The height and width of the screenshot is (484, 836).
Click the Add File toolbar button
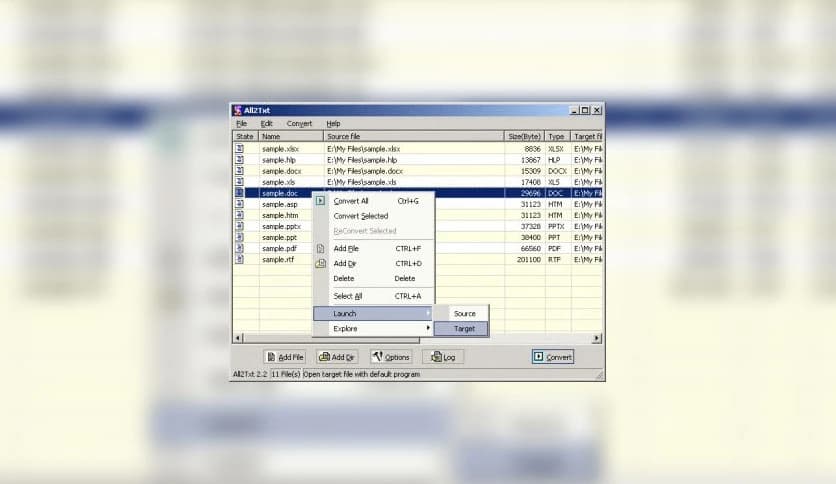(x=285, y=357)
